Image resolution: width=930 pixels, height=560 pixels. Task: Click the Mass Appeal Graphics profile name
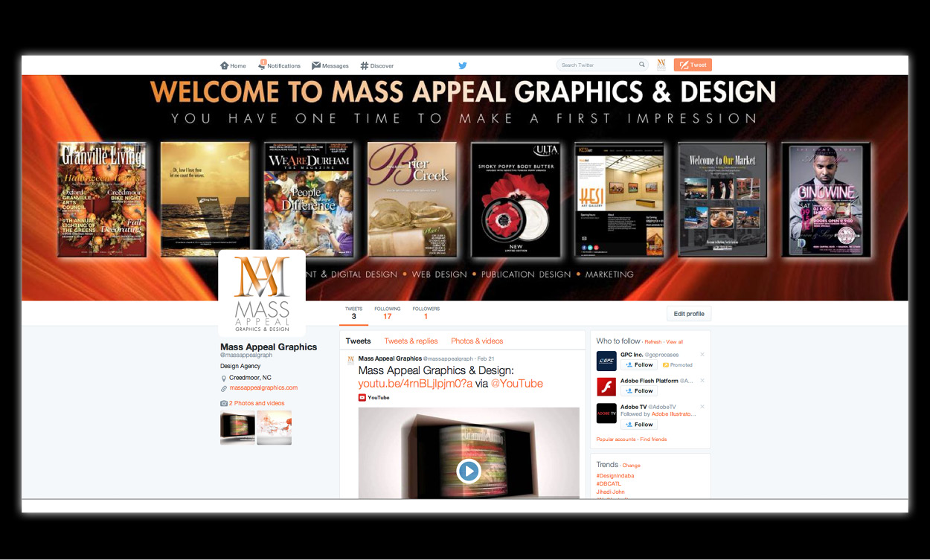tap(269, 347)
